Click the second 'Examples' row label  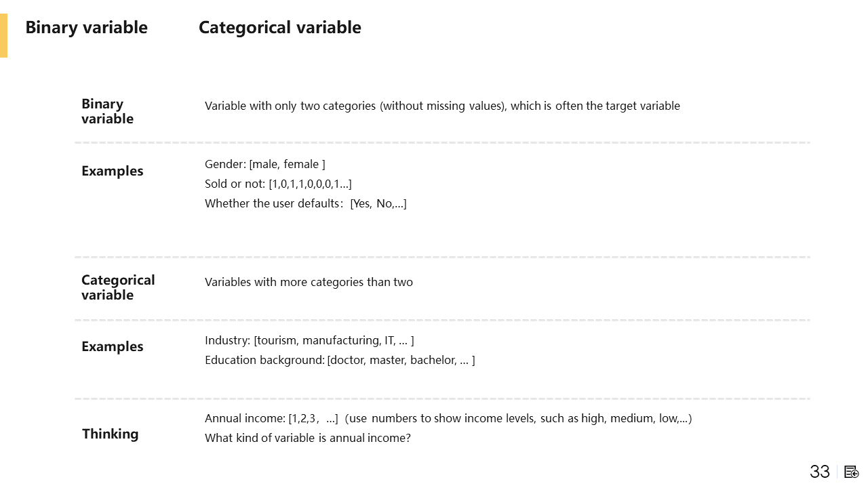pos(112,346)
